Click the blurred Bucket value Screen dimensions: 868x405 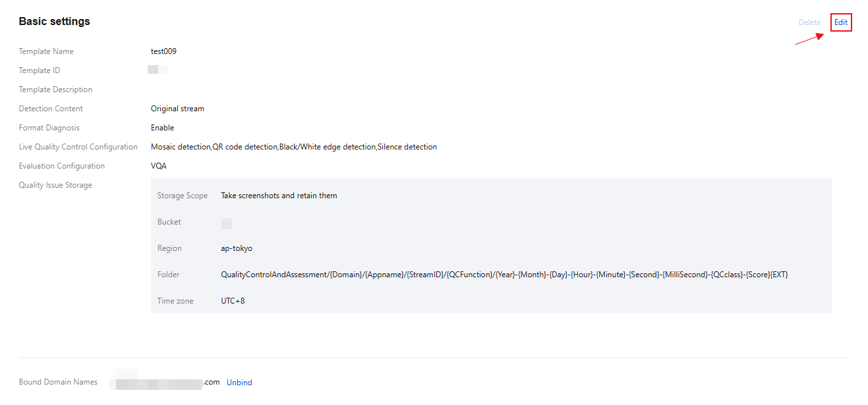pos(227,223)
